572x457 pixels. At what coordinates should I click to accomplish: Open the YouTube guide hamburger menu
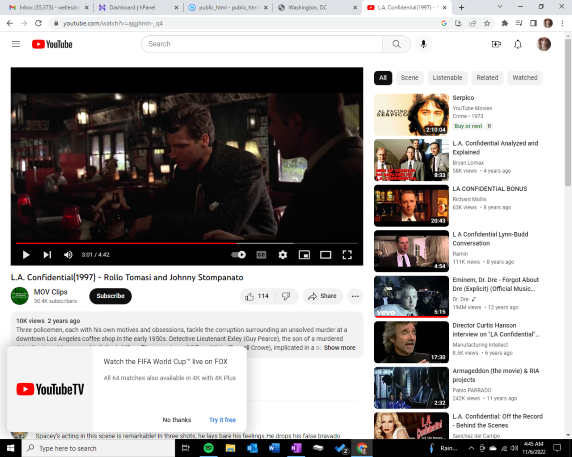coord(16,44)
